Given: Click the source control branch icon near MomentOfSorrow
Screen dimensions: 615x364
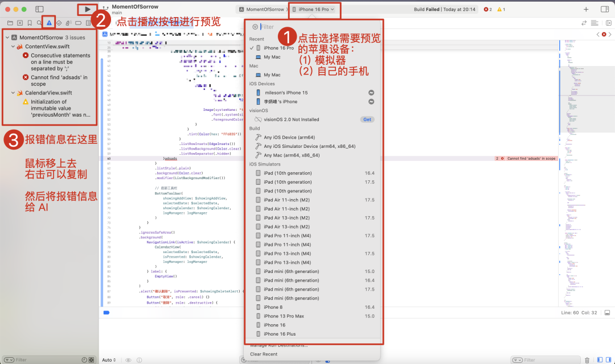Looking at the screenshot, I should 105,8.
